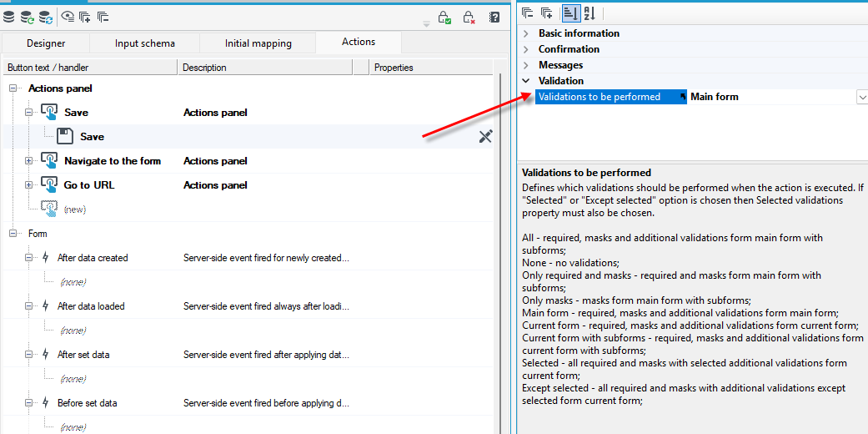The image size is (868, 434).
Task: Click the database icon with blue sync arrows
Action: 46,18
